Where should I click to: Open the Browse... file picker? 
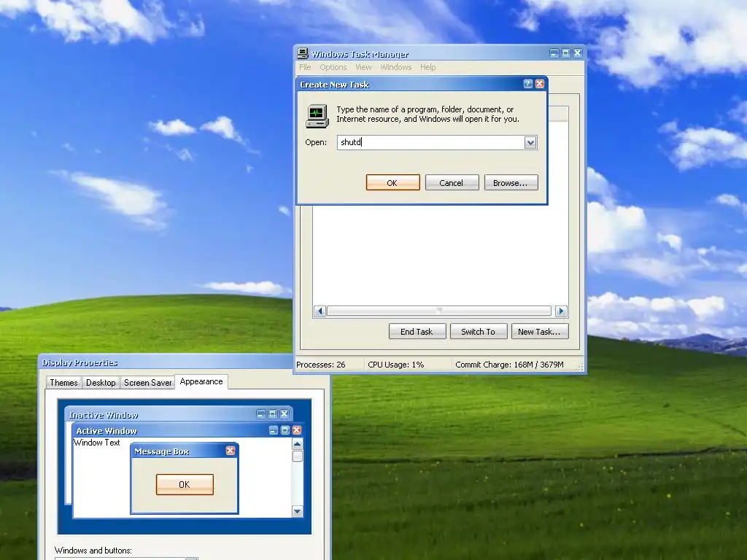coord(511,183)
